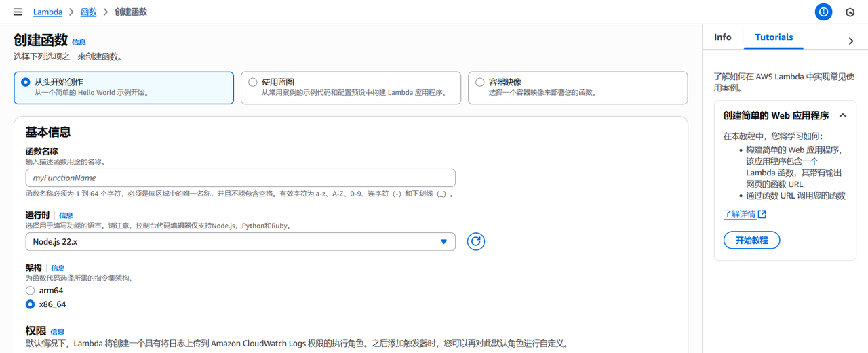Switch to the Info tab

pos(723,37)
